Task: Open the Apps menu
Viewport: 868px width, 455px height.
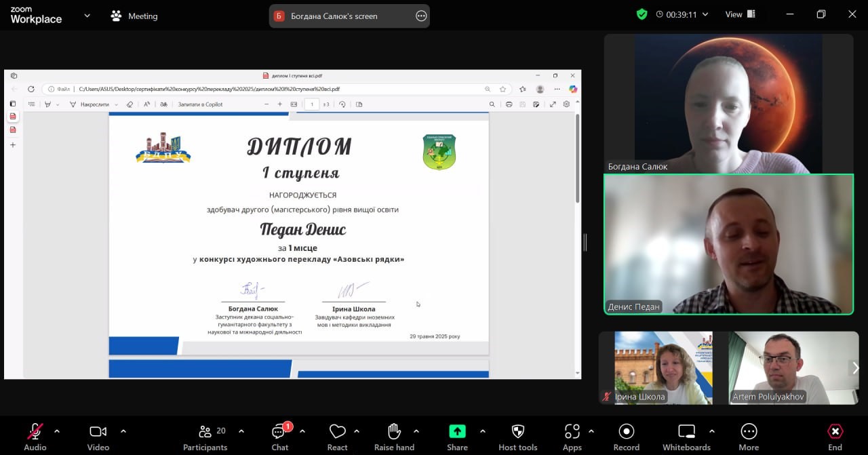Action: click(572, 432)
